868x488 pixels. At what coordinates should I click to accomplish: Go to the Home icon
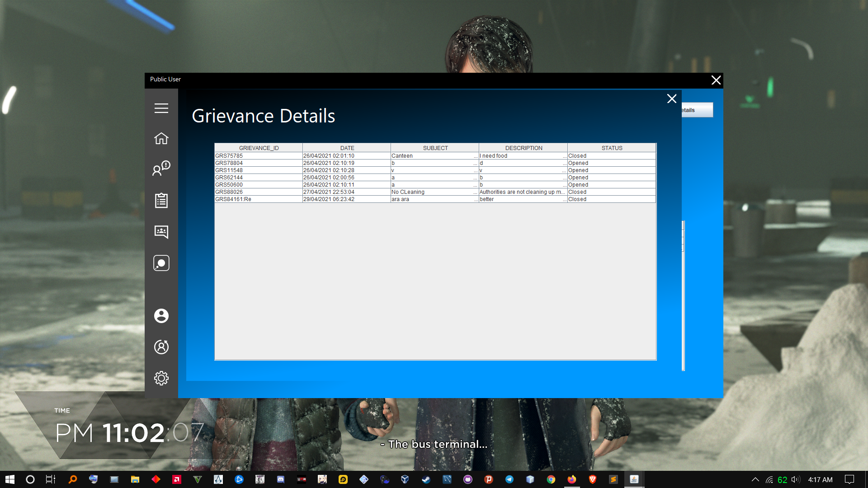(x=161, y=138)
